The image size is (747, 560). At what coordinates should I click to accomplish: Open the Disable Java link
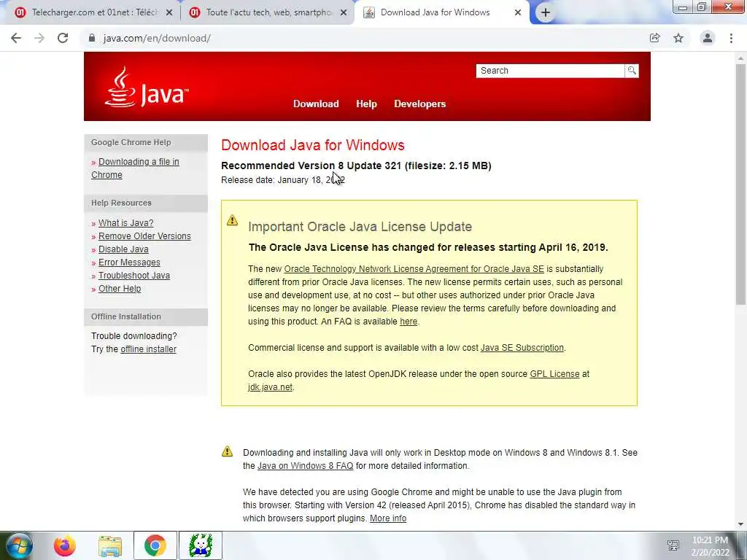click(123, 249)
